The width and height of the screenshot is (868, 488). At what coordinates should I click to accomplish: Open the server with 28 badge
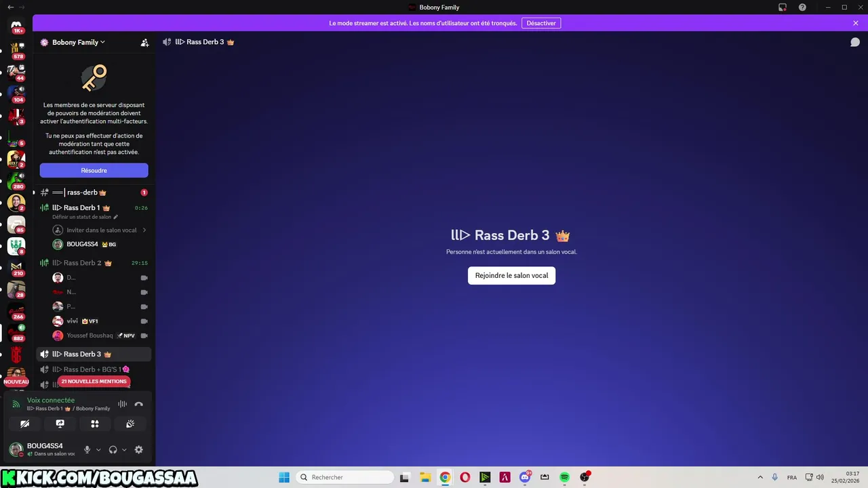click(16, 289)
